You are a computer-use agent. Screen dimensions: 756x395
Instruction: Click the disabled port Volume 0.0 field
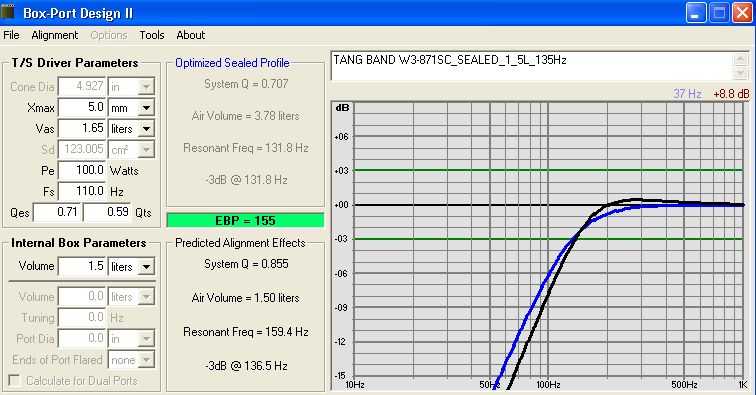tap(82, 297)
